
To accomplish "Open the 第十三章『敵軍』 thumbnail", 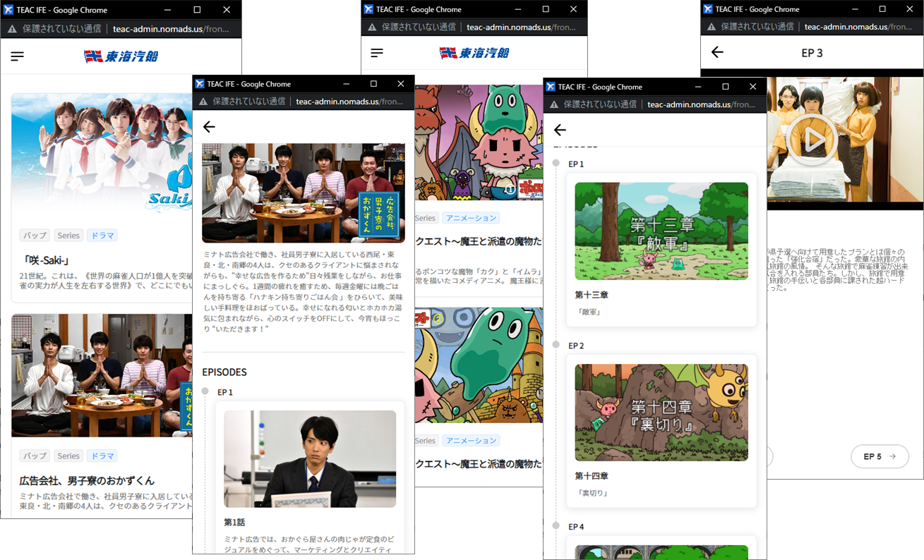I will 661,231.
